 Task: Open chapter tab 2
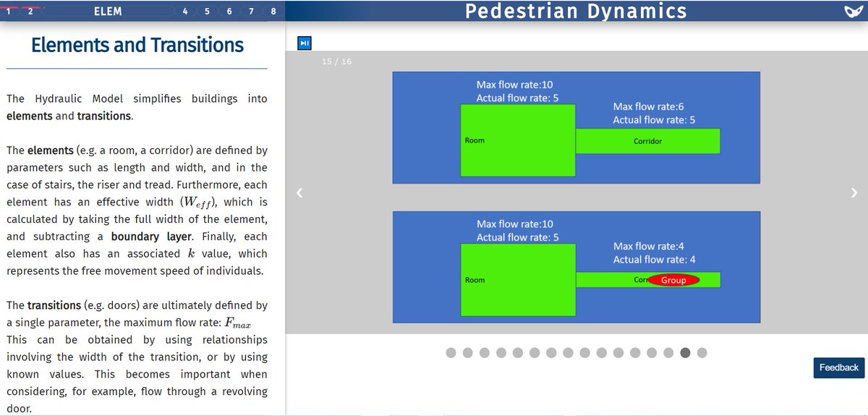30,12
